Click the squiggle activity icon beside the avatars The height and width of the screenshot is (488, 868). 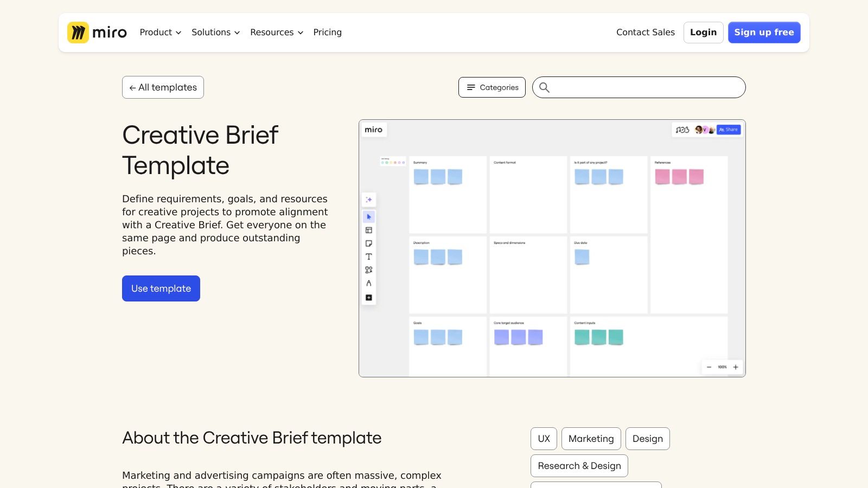[x=682, y=130]
